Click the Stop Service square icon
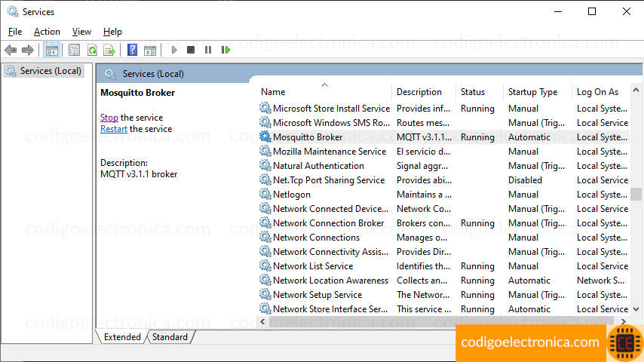 (191, 50)
